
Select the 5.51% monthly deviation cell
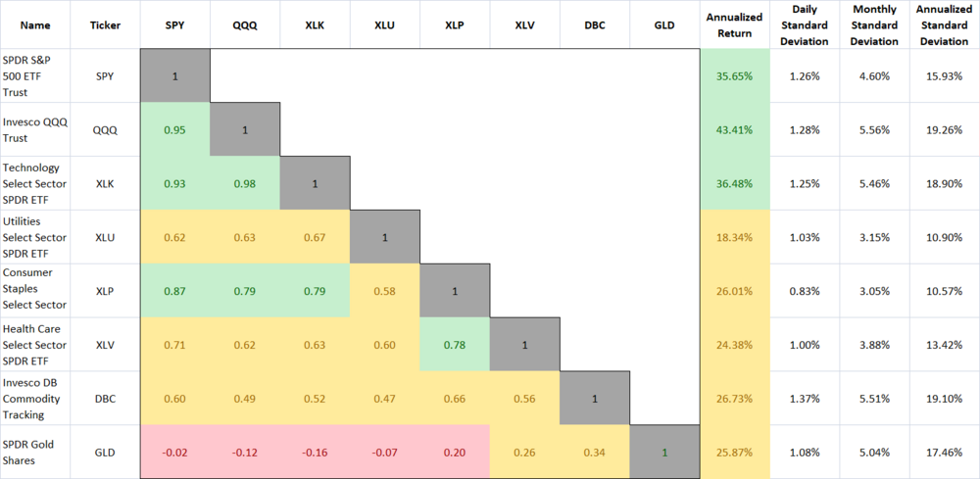tap(874, 398)
